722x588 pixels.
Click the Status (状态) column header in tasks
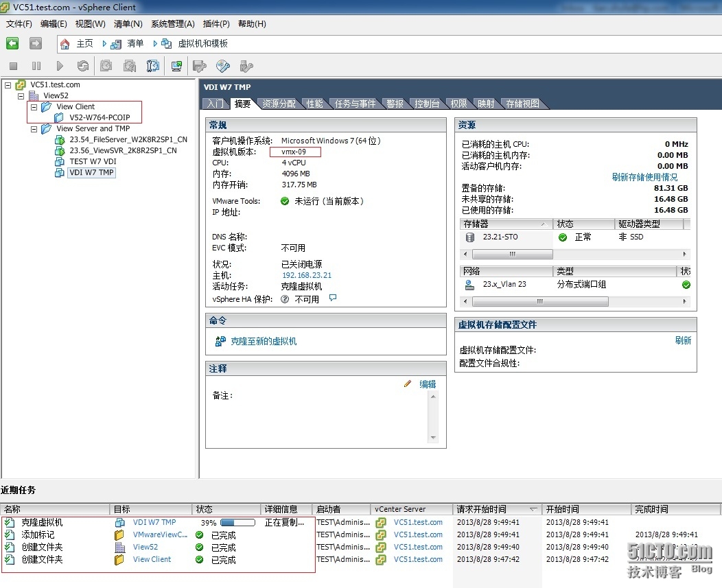click(226, 509)
